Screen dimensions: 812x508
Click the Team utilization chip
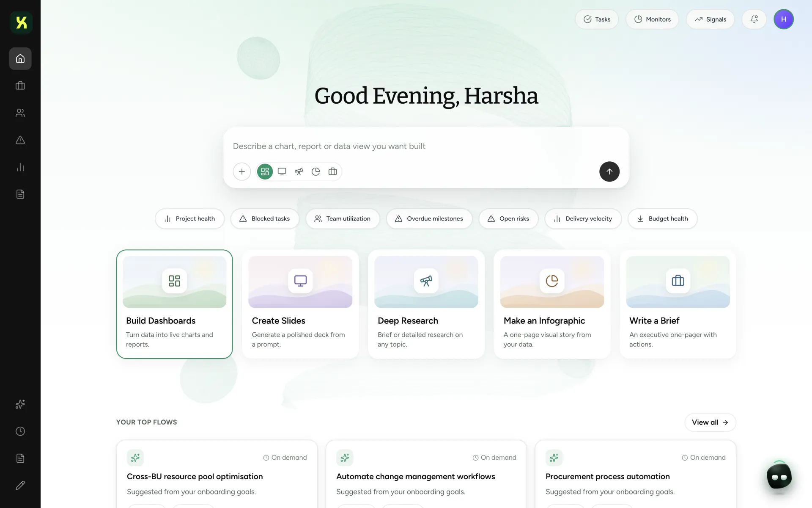[343, 218]
